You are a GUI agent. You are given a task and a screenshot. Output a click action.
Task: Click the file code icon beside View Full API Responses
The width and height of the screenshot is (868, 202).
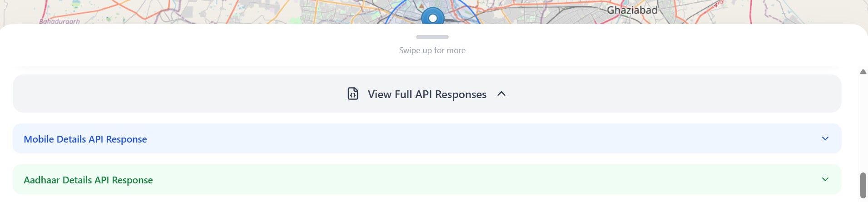tap(353, 94)
